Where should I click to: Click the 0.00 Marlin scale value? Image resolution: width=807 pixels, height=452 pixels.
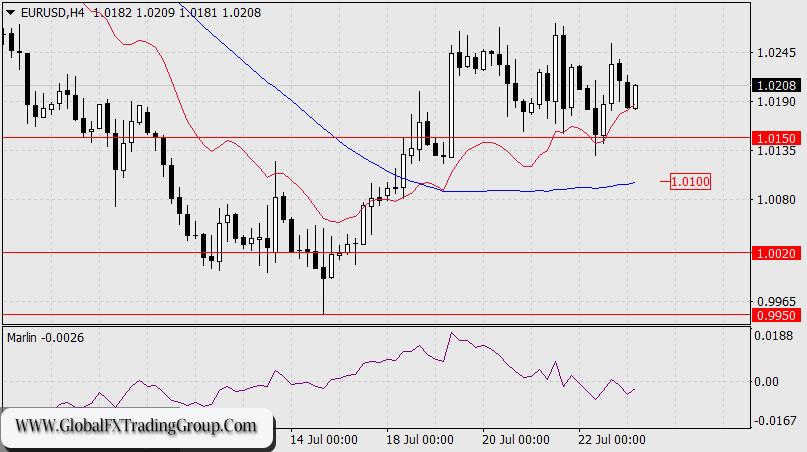[766, 381]
